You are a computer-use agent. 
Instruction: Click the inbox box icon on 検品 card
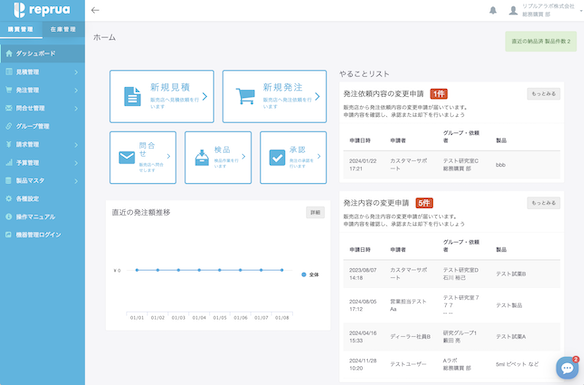pyautogui.click(x=202, y=158)
